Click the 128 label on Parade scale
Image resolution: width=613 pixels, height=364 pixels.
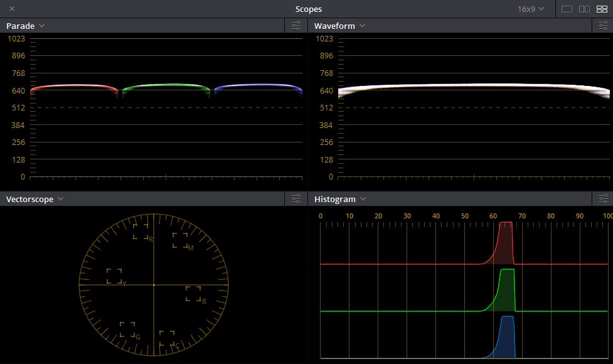coord(18,159)
